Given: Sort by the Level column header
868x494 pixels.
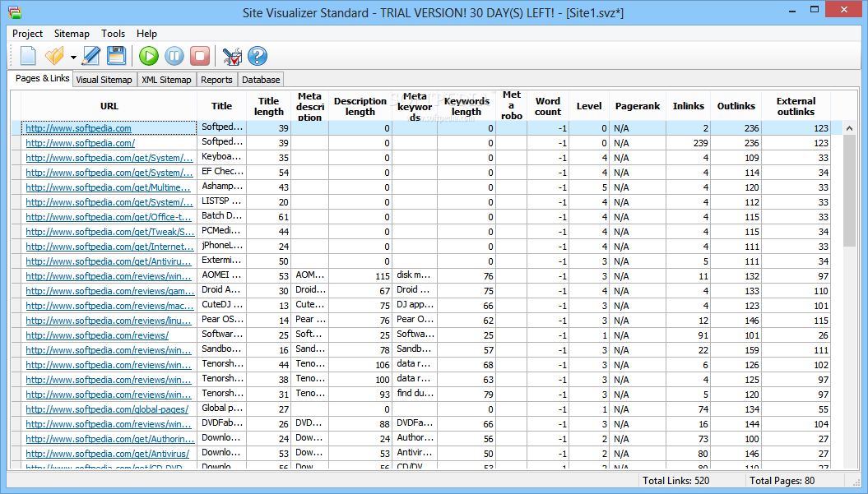Looking at the screenshot, I should click(x=589, y=106).
